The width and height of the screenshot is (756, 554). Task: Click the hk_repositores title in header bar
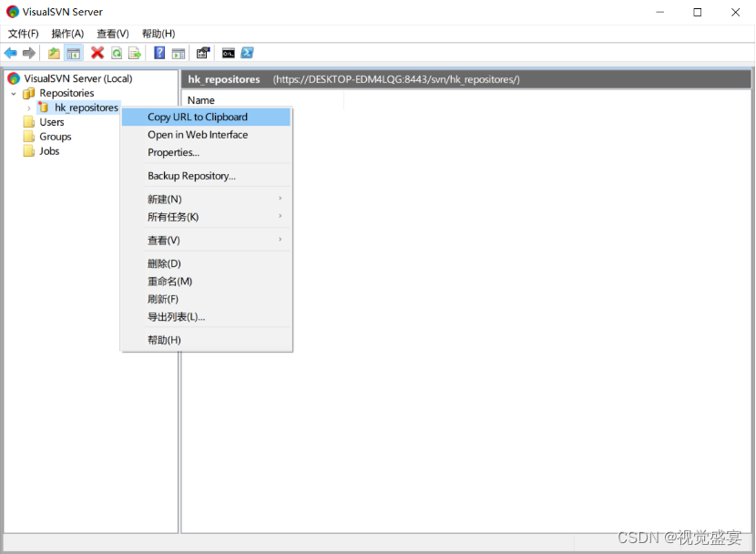[x=224, y=79]
